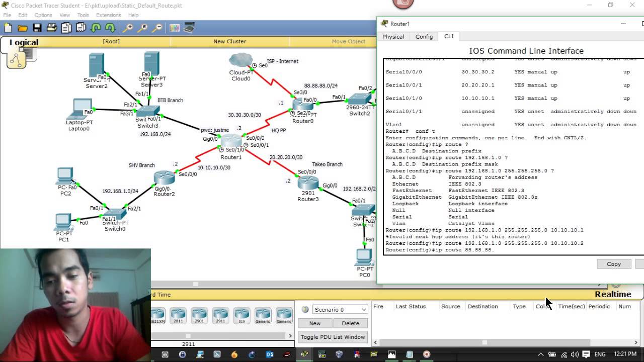Click the Logical workspace navigation icon
Image resolution: width=644 pixels, height=362 pixels.
17,59
